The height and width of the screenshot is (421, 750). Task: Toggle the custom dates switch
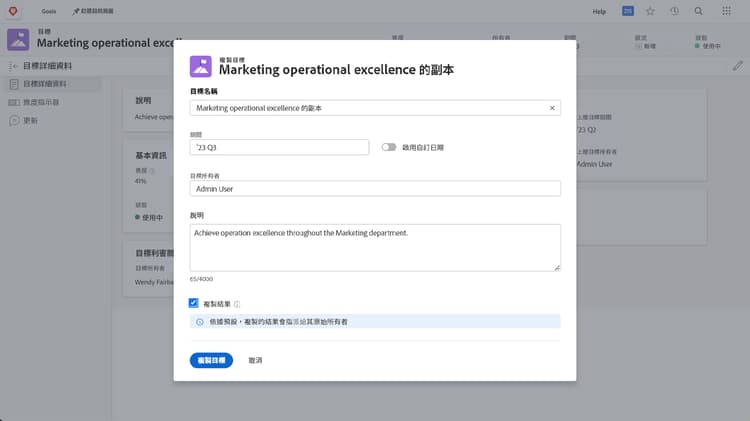click(389, 147)
